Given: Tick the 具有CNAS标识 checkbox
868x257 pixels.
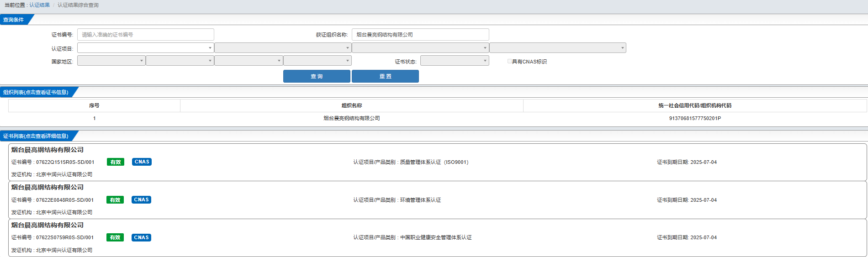Looking at the screenshot, I should (x=509, y=61).
